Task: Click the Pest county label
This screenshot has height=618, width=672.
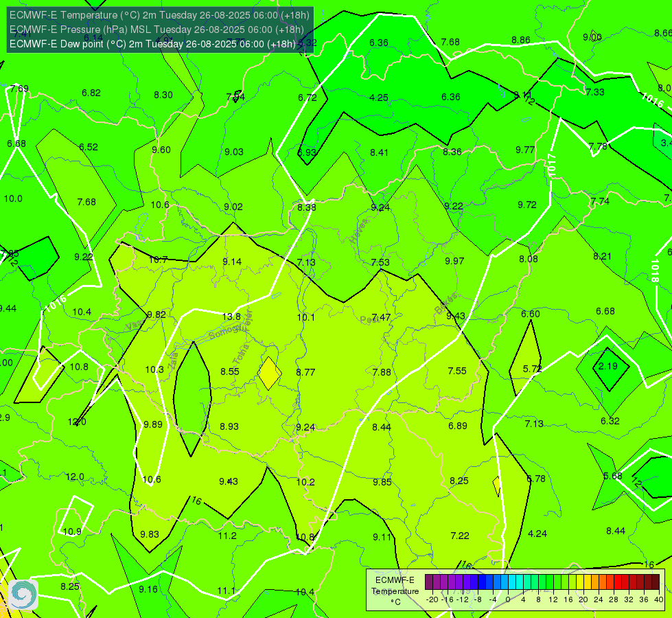Action: pyautogui.click(x=369, y=319)
